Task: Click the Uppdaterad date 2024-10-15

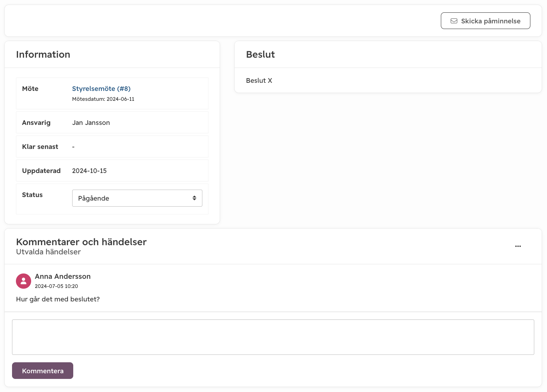Action: [89, 171]
